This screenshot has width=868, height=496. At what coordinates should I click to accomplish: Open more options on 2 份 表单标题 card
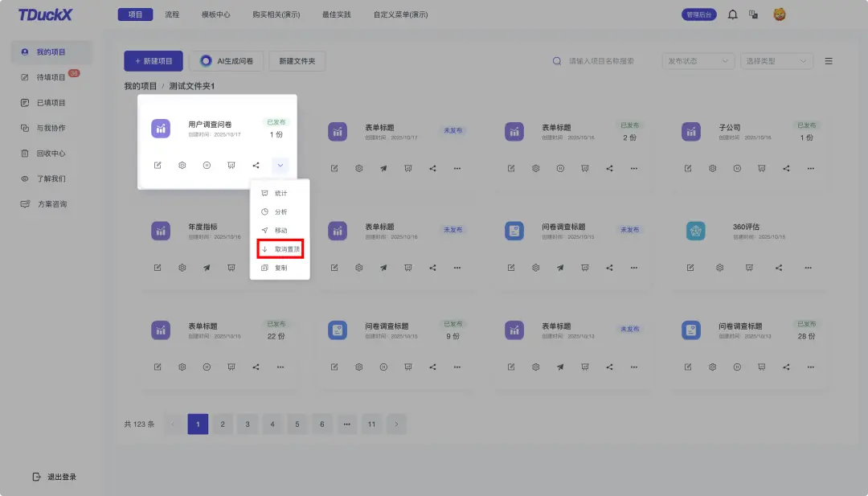(634, 168)
